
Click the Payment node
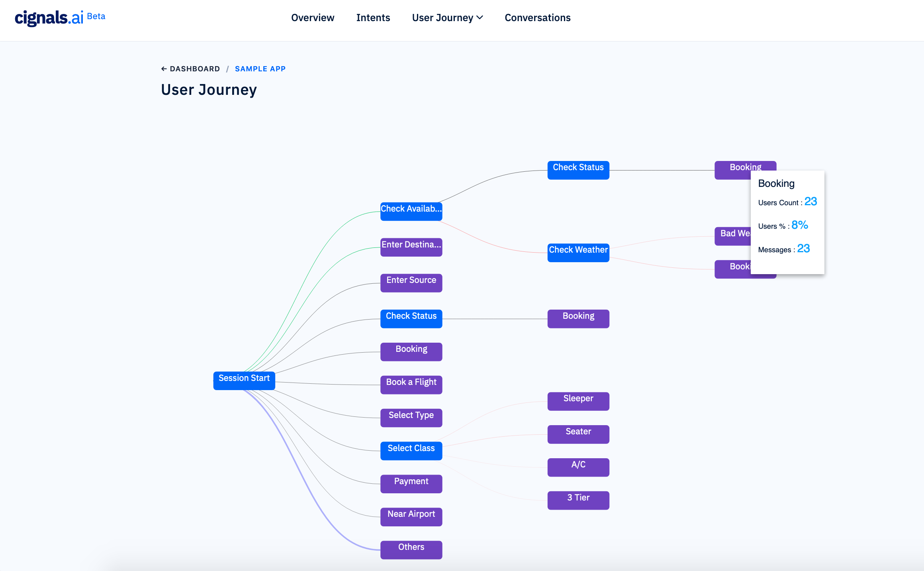(411, 484)
